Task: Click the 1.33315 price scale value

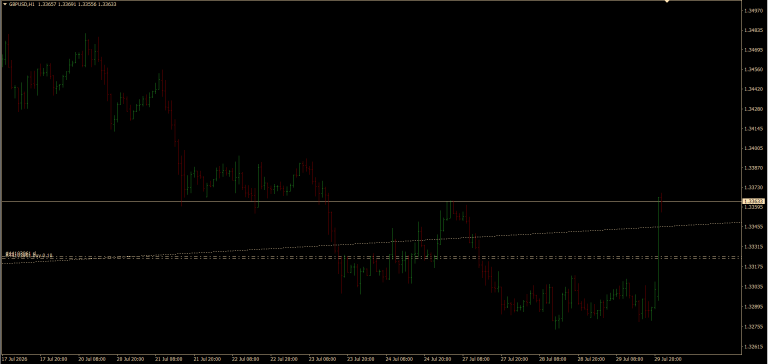Action: click(754, 247)
